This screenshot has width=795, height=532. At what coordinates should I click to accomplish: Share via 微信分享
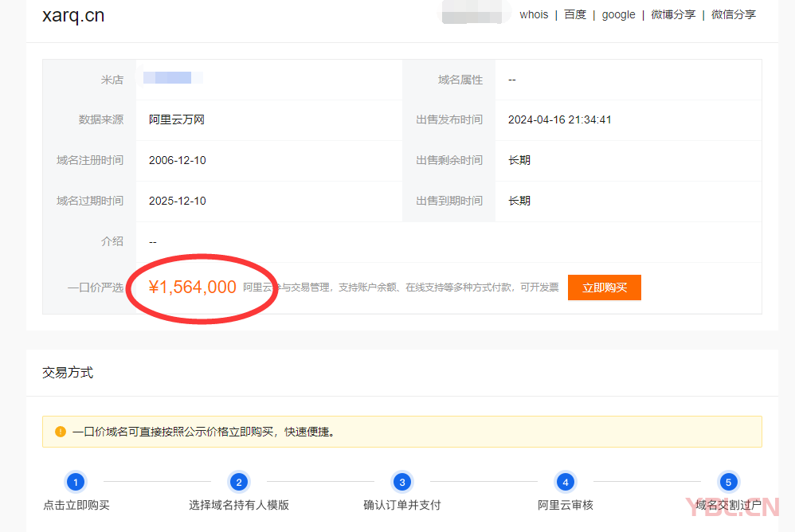734,14
